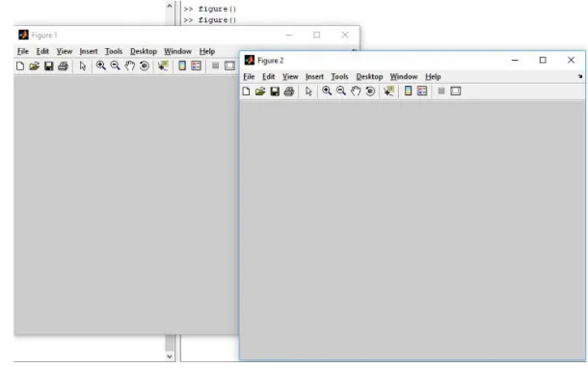Toggle Insert Legend icon in Figure 2
Viewport: 588px width, 368px height.
[422, 91]
